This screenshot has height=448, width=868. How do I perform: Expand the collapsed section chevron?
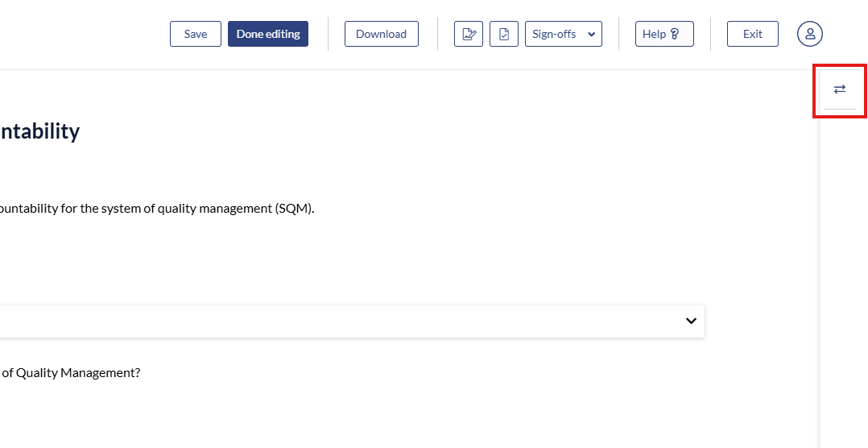click(691, 321)
